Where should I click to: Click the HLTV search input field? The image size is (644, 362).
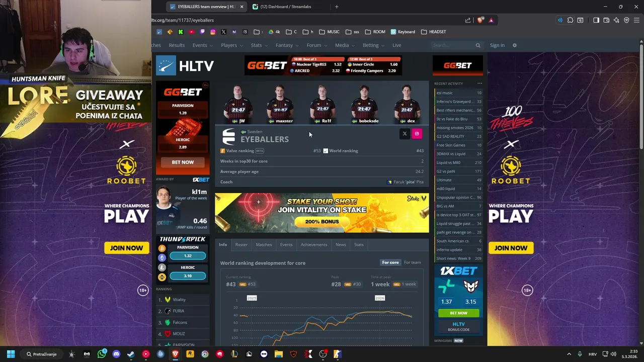(x=453, y=45)
